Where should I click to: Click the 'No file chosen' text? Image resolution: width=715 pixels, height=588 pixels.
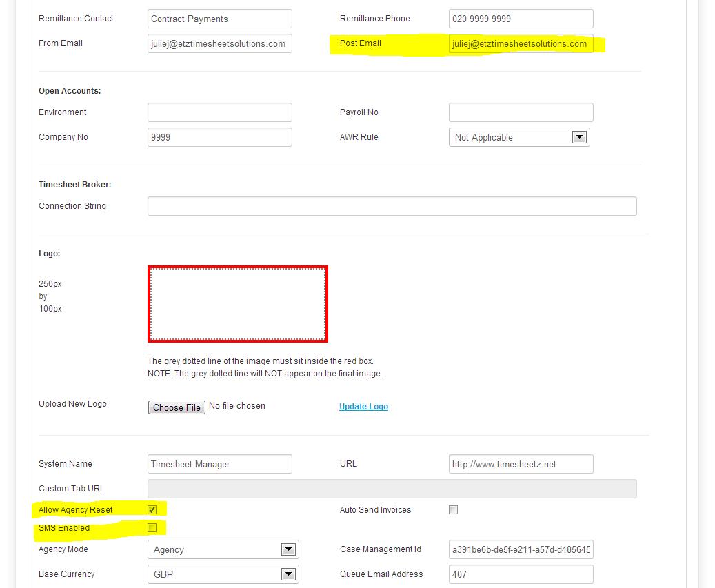[236, 406]
